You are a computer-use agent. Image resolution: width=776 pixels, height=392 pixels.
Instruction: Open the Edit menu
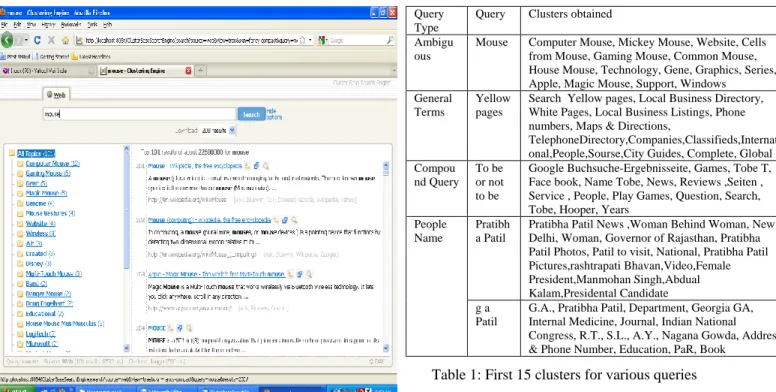[x=17, y=24]
